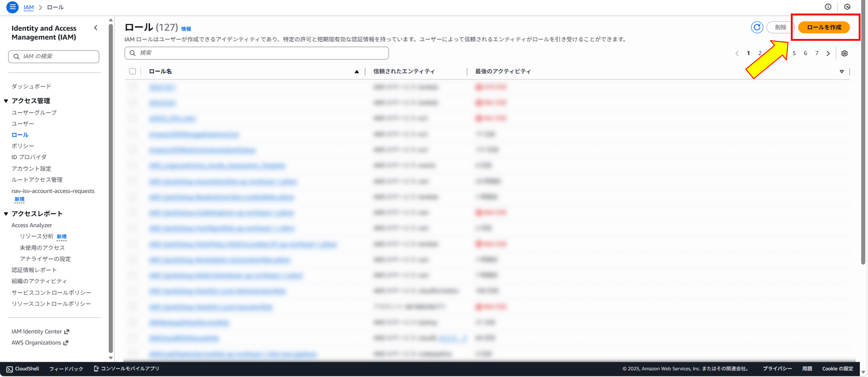
Task: Open 認証情報レポート in sidebar
Action: 34,270
